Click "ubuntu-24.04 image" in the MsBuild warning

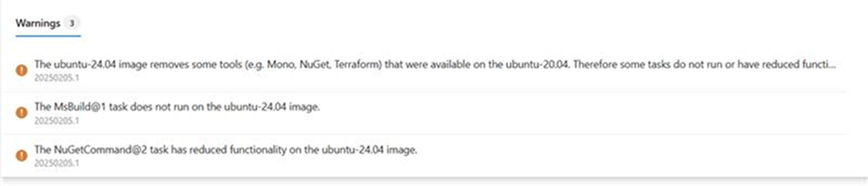[x=272, y=107]
